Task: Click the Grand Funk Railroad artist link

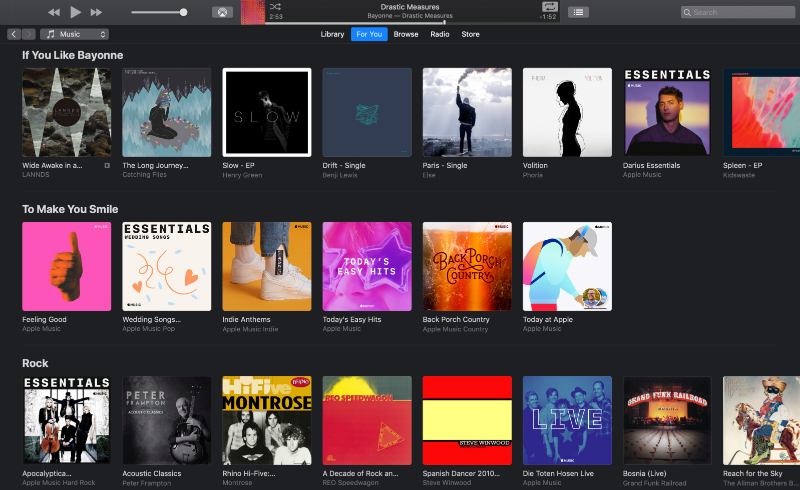Action: (x=655, y=483)
